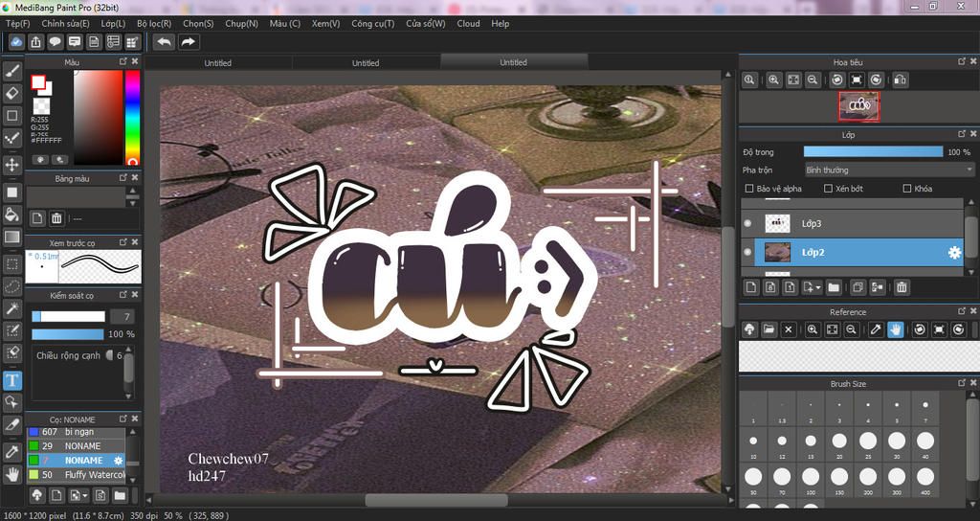This screenshot has width=980, height=521.
Task: Hide the Lớp2 layer visibility dot
Action: coord(747,252)
